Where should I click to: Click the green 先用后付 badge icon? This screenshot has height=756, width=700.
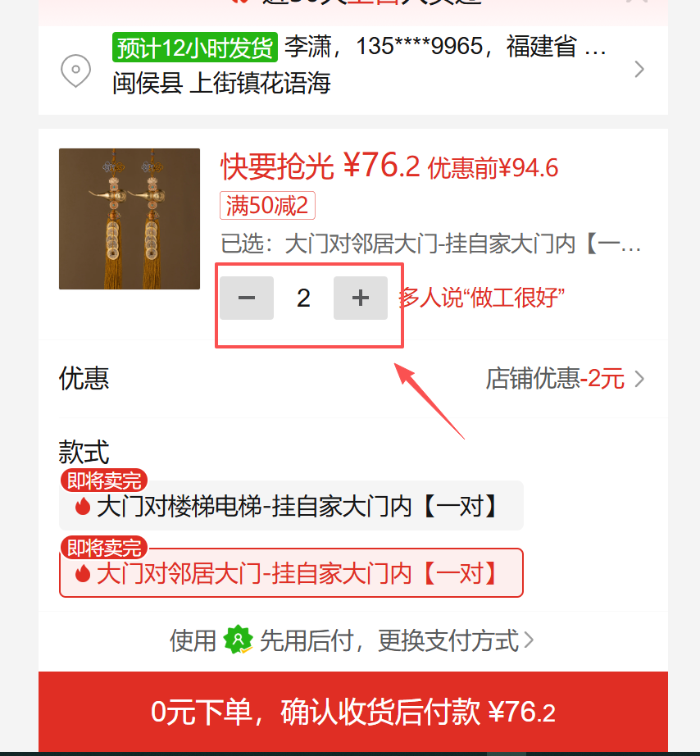239,640
